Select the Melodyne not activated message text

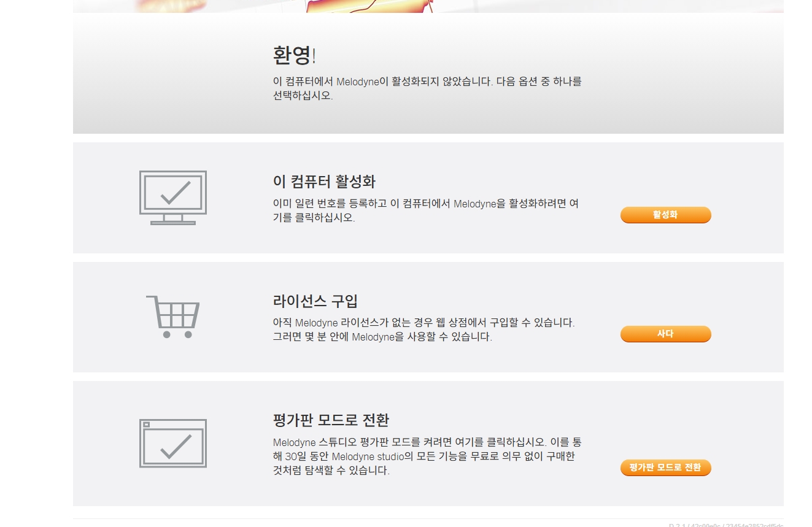[427, 88]
